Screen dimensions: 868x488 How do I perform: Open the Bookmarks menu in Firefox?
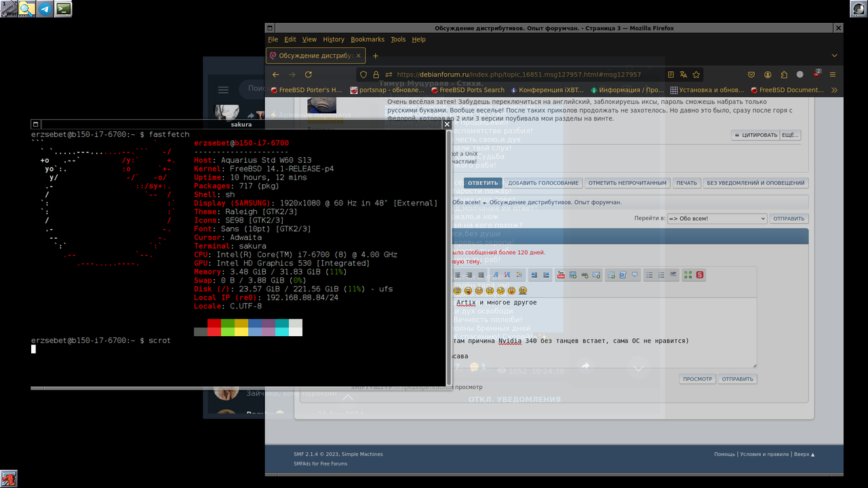(368, 39)
